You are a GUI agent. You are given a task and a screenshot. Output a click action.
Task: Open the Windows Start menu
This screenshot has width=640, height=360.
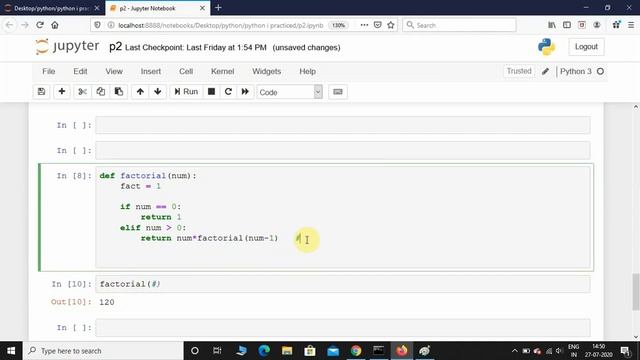coord(11,351)
